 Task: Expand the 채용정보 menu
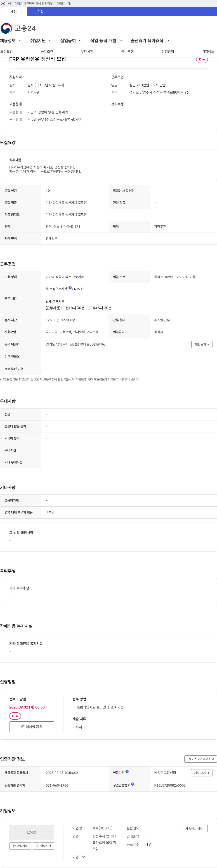[x=11, y=40]
